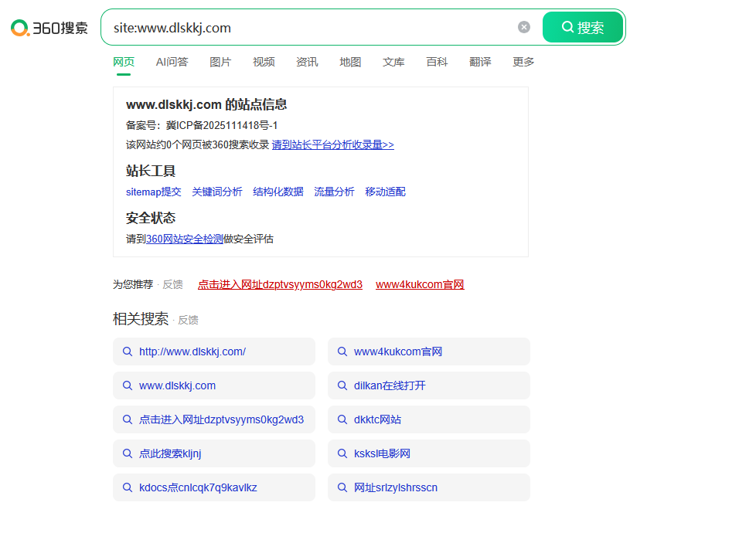This screenshot has height=550, width=756.
Task: Search related term dilkan在线打开
Action: tap(429, 385)
